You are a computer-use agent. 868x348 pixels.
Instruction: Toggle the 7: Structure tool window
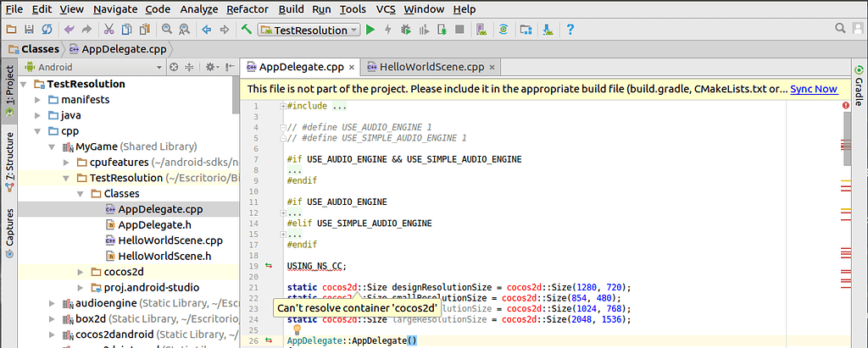(9, 162)
